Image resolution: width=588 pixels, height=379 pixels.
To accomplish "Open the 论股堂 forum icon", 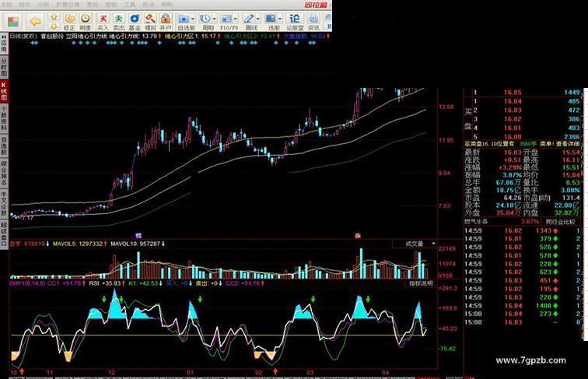I will coord(295,22).
